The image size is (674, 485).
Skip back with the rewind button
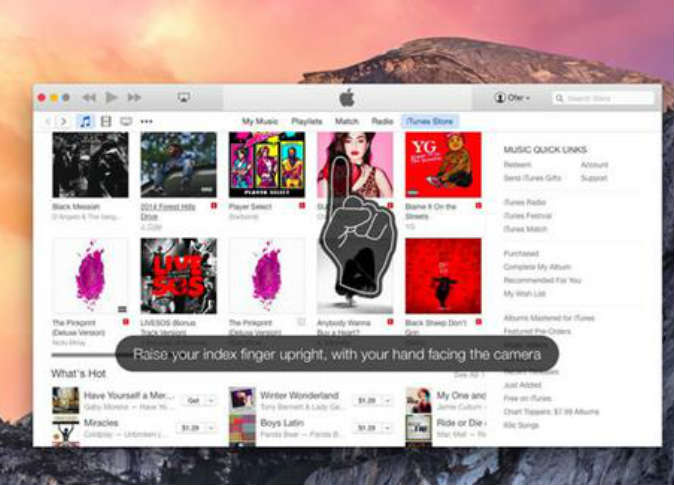point(89,97)
